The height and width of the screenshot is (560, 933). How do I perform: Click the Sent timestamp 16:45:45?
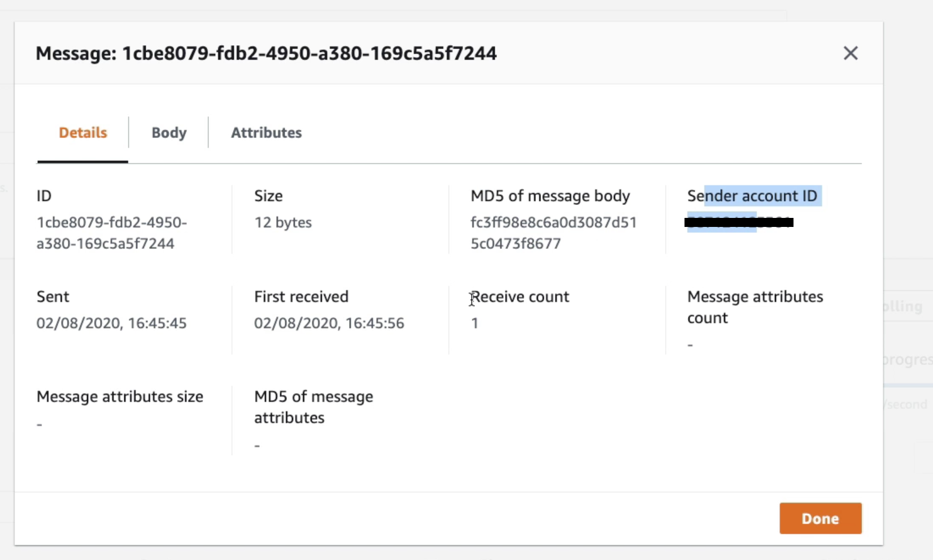click(x=112, y=323)
